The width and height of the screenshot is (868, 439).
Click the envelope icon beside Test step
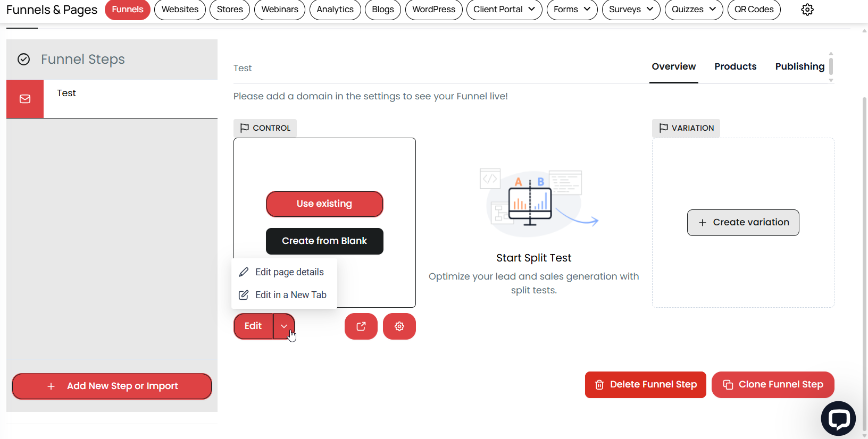click(x=25, y=99)
